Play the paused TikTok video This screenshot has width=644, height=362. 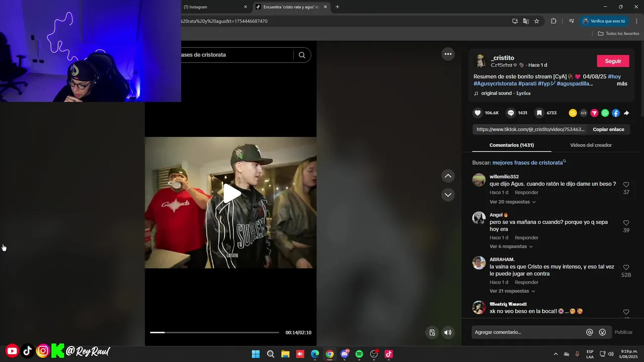pos(231,194)
